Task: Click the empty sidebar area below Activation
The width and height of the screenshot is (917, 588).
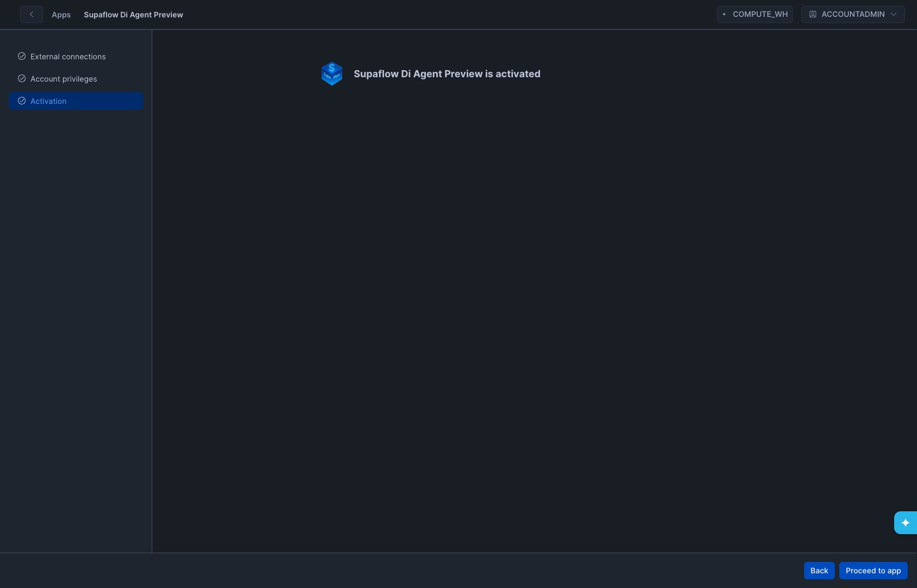Action: click(76, 326)
